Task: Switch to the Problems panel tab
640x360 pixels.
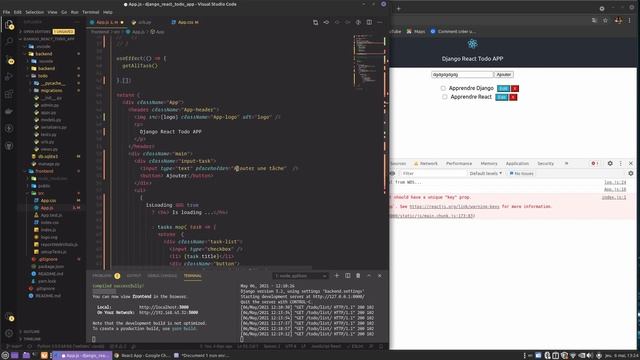Action: click(106, 276)
